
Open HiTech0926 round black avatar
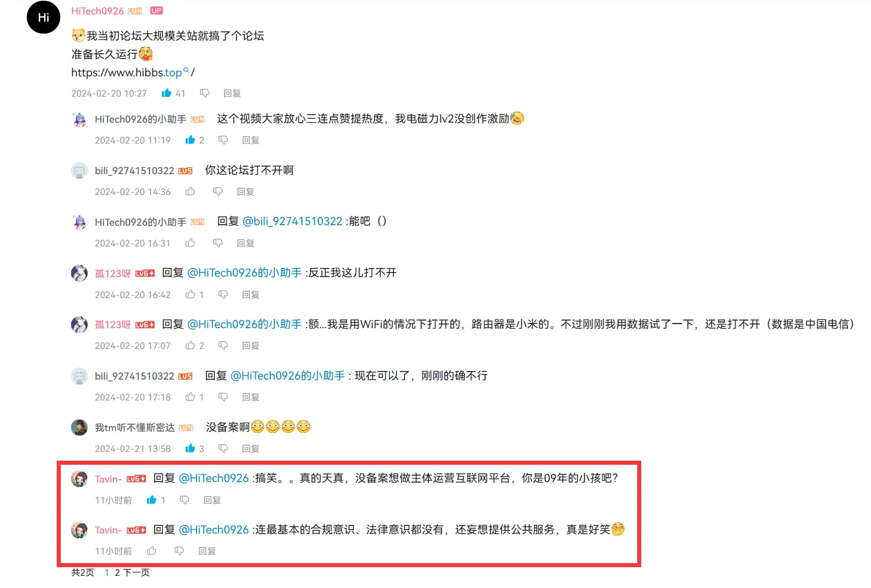tap(43, 17)
